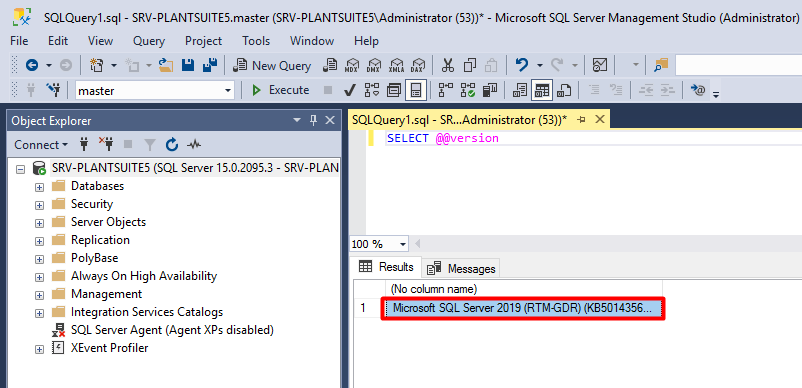Click the Find in Files icon
This screenshot has width=802, height=388.
pyautogui.click(x=661, y=65)
